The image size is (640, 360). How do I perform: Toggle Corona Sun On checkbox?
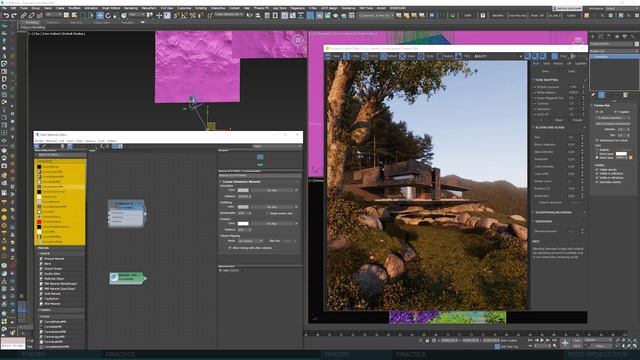pyautogui.click(x=597, y=111)
